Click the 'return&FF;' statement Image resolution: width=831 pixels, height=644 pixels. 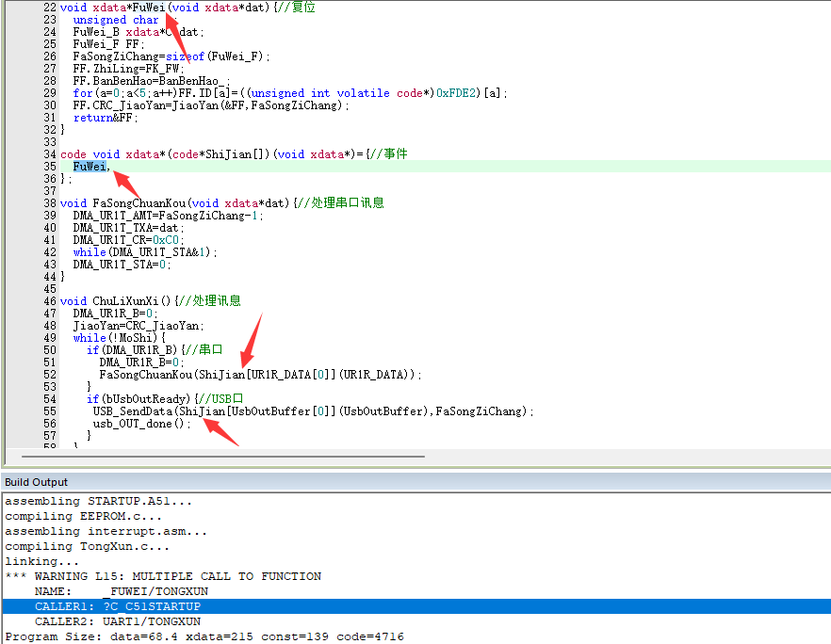106,118
